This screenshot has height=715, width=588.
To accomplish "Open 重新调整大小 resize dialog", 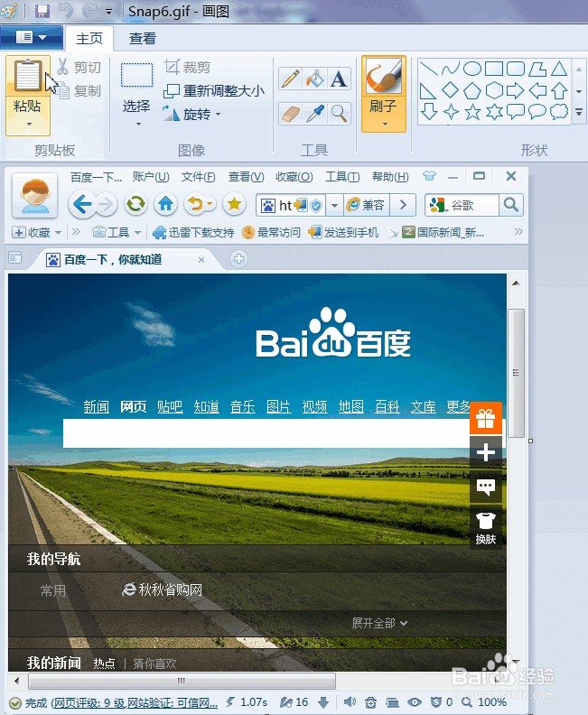I will point(214,91).
